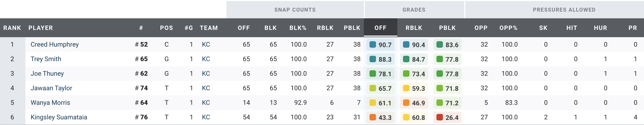644x125 pixels.
Task: Select Jawaan Taylor's name link
Action: [51, 88]
